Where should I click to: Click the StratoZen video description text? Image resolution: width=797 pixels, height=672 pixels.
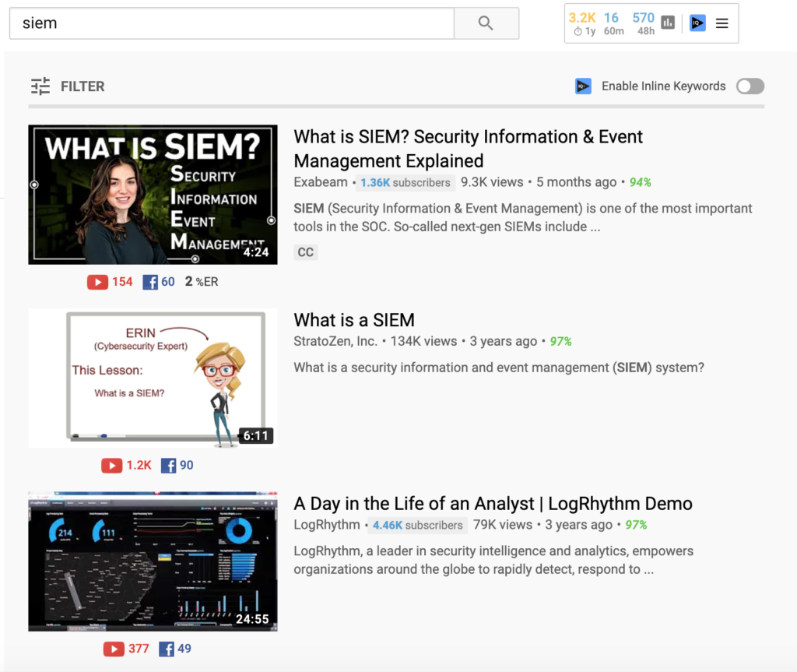pyautogui.click(x=499, y=368)
